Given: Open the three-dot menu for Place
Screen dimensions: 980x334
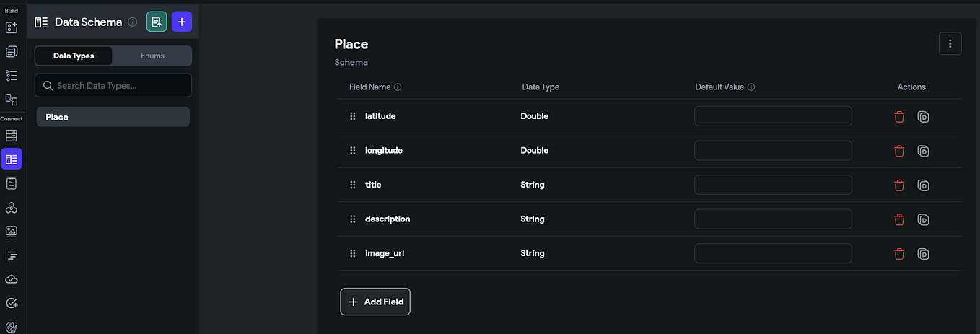Looking at the screenshot, I should [950, 44].
